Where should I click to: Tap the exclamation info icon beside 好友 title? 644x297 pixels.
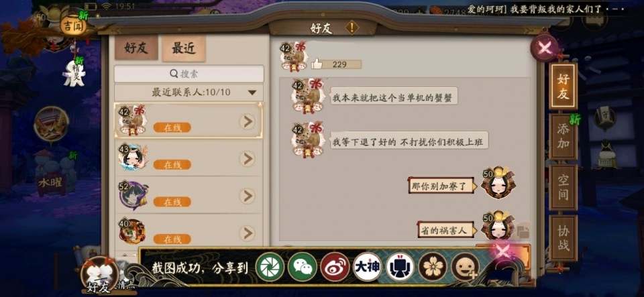(352, 27)
